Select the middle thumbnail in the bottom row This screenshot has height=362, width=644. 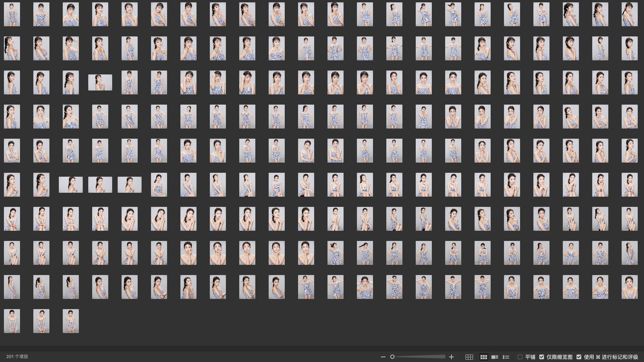coord(41,321)
